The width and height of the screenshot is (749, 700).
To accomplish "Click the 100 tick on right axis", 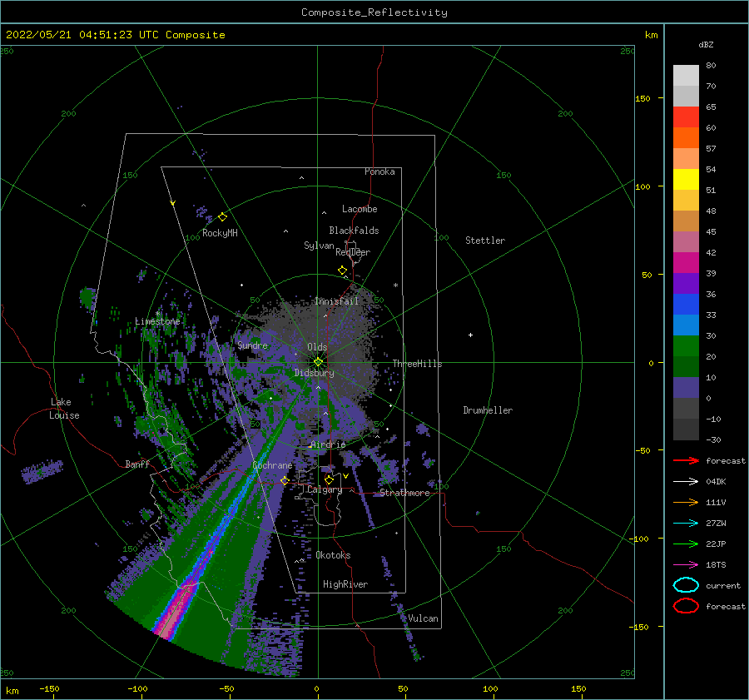I will point(643,186).
